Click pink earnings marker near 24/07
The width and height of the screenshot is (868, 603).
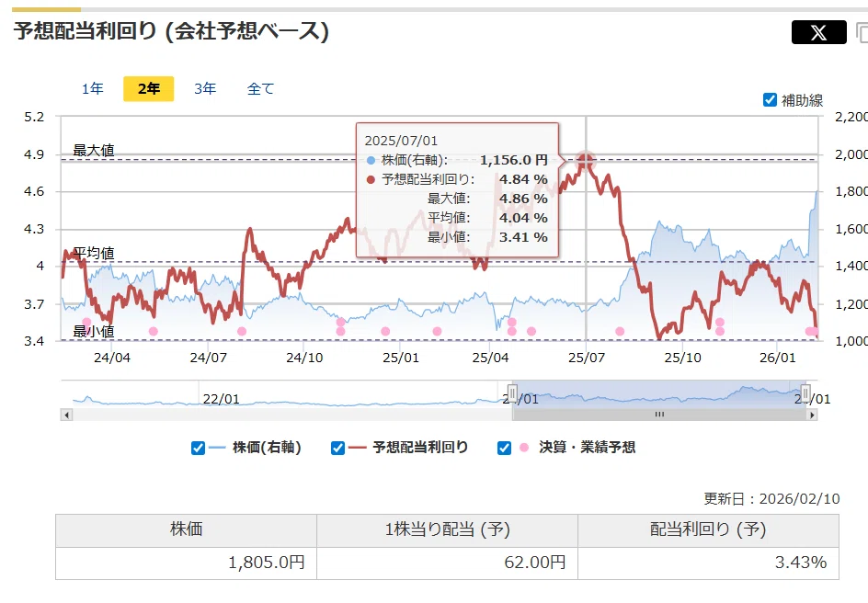tap(241, 331)
